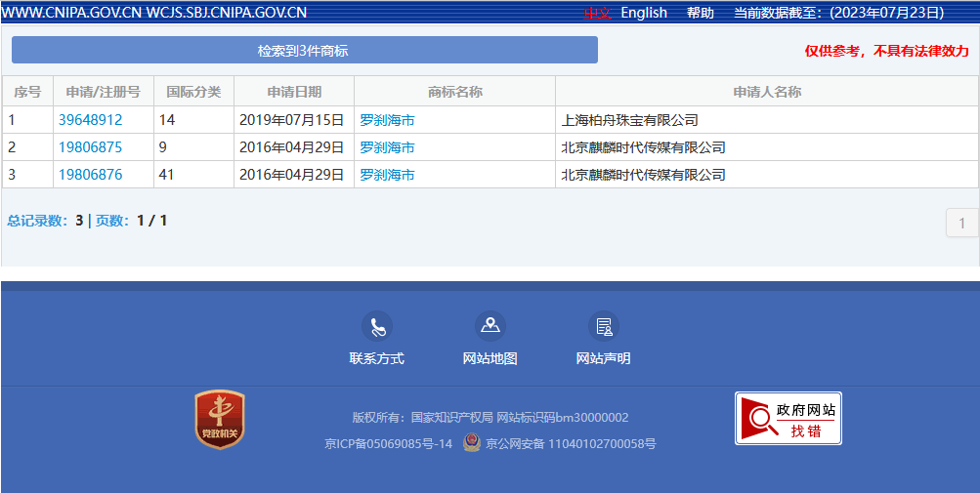Open registration number 19806876
The width and height of the screenshot is (980, 493).
click(91, 175)
